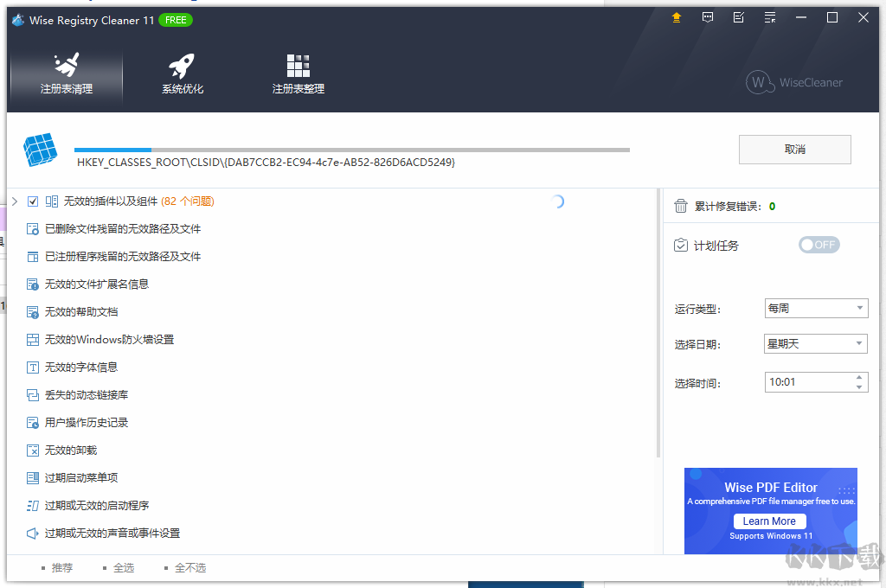The height and width of the screenshot is (588, 886).
Task: Click the HKEY_CLASSES_ROOT registry path text
Action: [x=266, y=163]
